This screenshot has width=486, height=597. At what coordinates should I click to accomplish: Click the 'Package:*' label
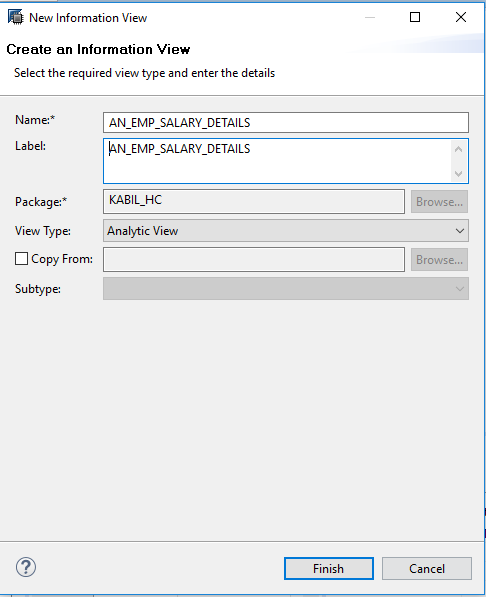coord(41,202)
